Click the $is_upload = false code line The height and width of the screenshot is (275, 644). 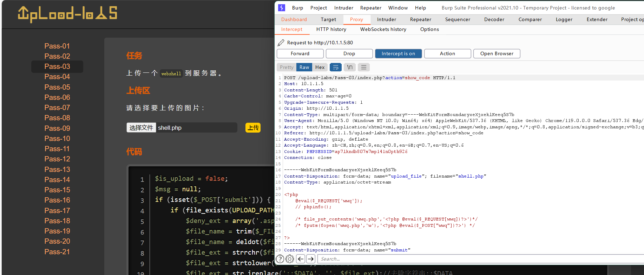click(x=191, y=179)
